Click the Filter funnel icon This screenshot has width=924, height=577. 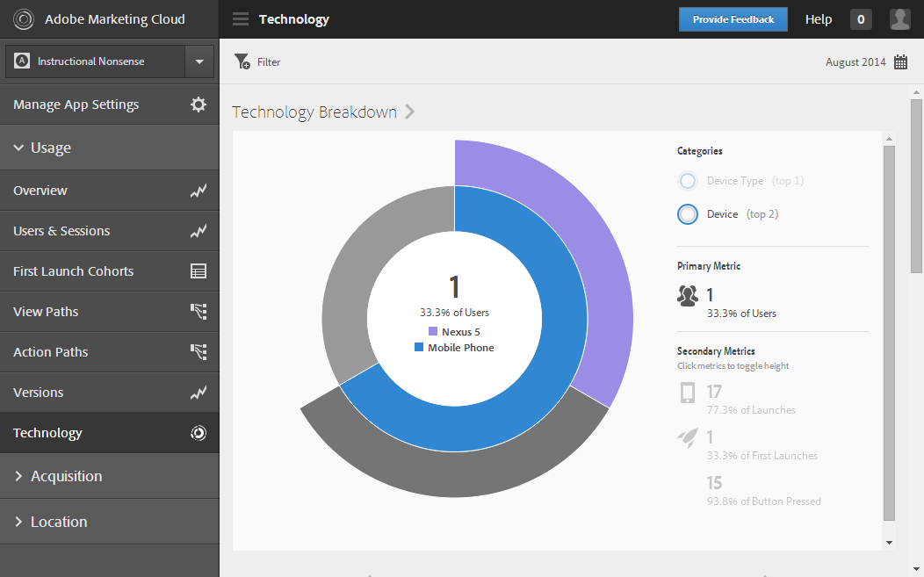click(242, 61)
